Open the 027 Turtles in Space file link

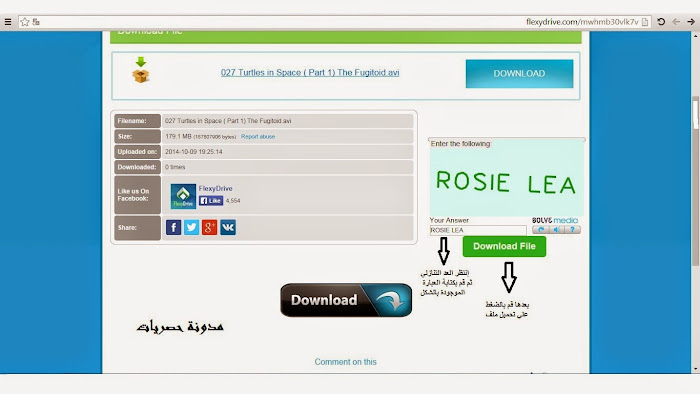tap(310, 72)
